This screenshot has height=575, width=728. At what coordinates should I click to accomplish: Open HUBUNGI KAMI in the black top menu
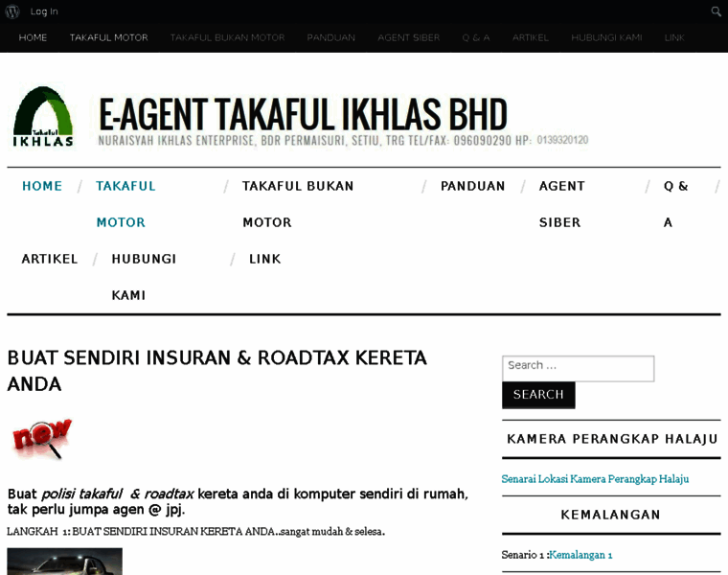tap(606, 37)
